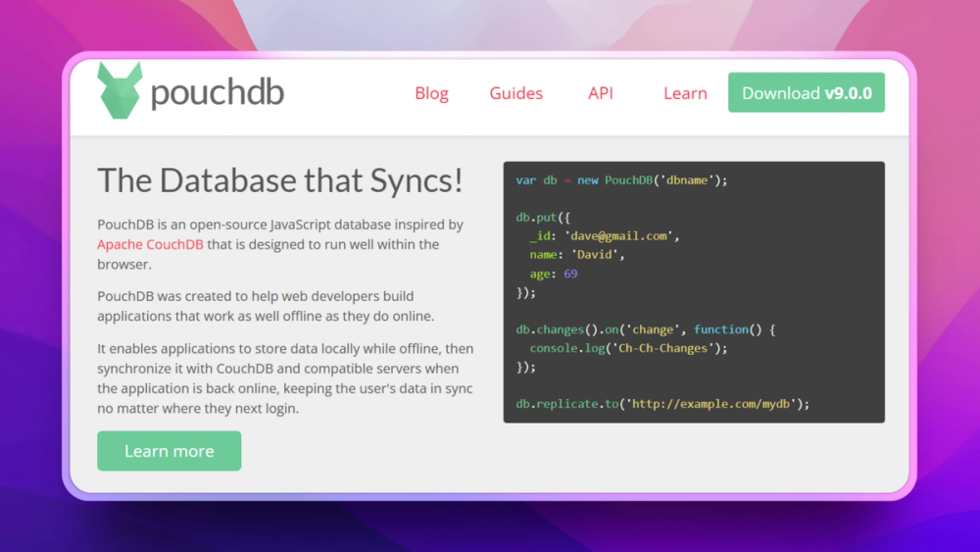
Task: Click the green PouchDB logo icon
Action: click(120, 90)
